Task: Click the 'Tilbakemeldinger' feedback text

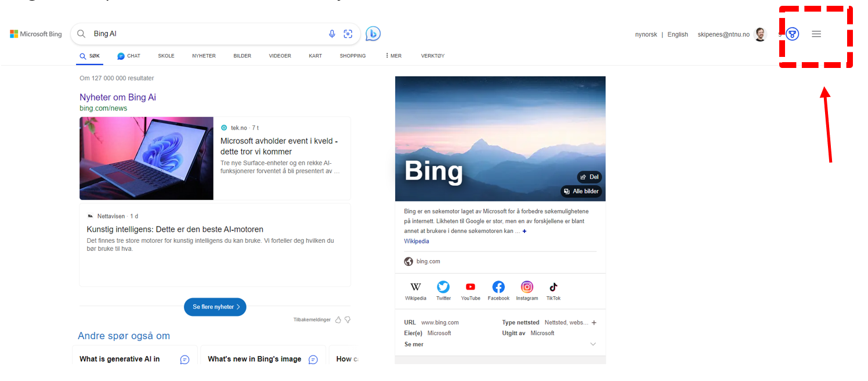Action: 312,319
